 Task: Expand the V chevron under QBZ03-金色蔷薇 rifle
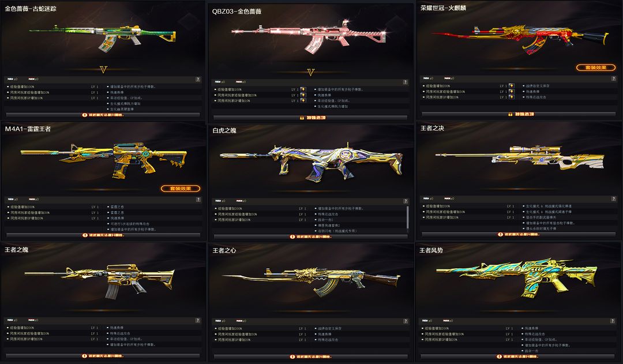311,72
